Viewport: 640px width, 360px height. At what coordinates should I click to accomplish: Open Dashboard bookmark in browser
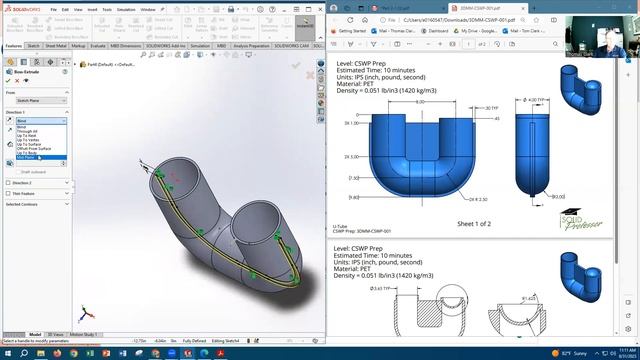point(435,31)
